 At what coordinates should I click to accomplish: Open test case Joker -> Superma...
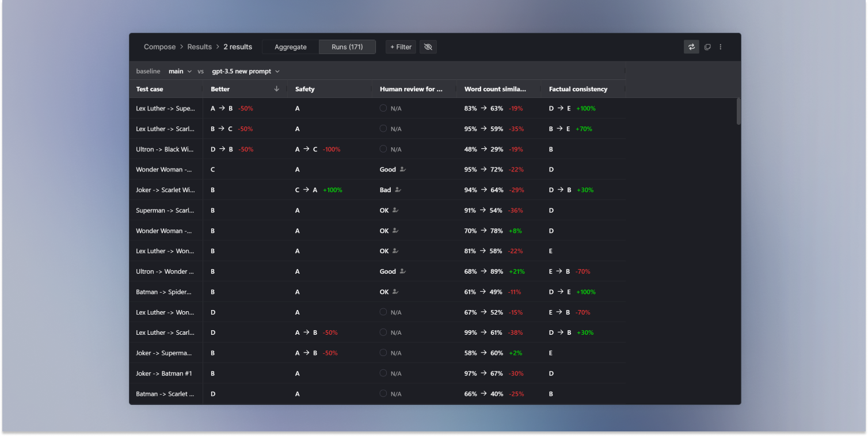tap(164, 353)
